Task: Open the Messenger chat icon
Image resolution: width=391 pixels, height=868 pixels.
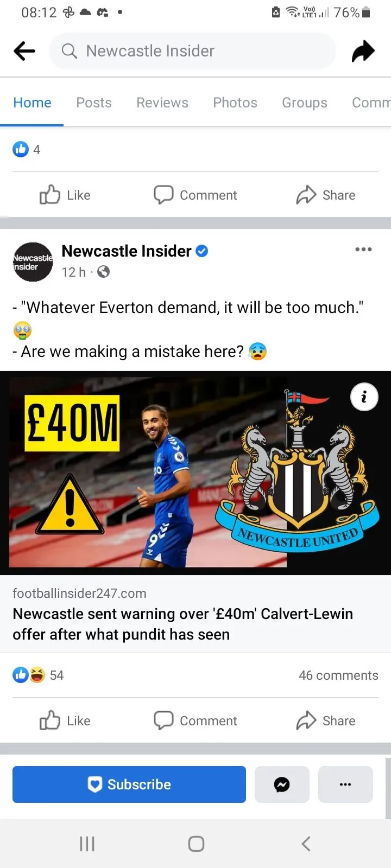Action: pyautogui.click(x=282, y=784)
